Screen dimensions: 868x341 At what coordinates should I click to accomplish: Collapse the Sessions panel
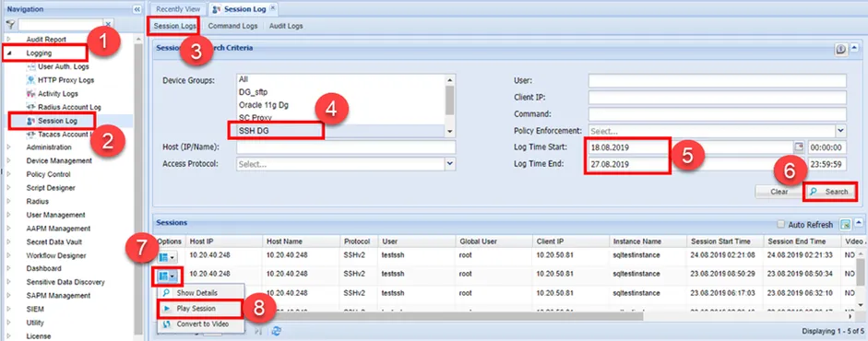click(859, 223)
